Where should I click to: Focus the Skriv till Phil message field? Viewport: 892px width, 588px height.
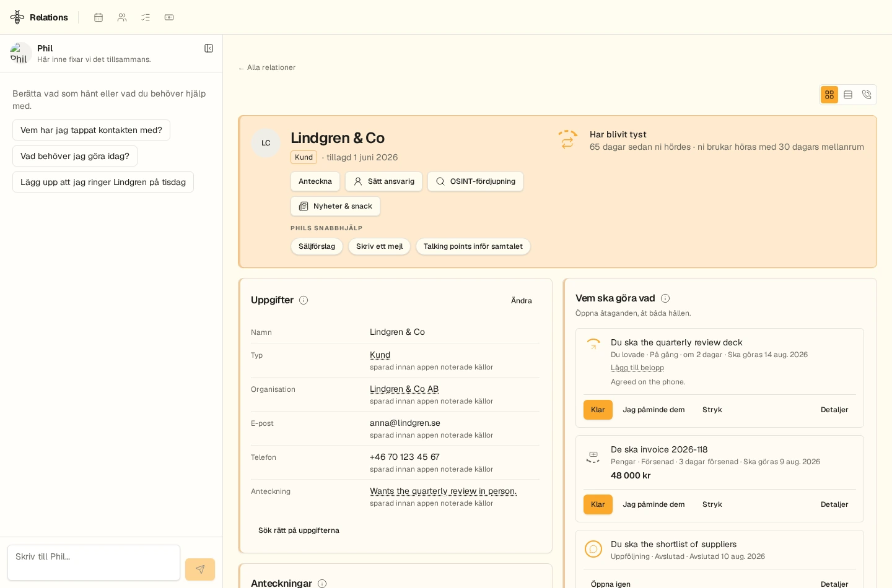[x=94, y=563]
